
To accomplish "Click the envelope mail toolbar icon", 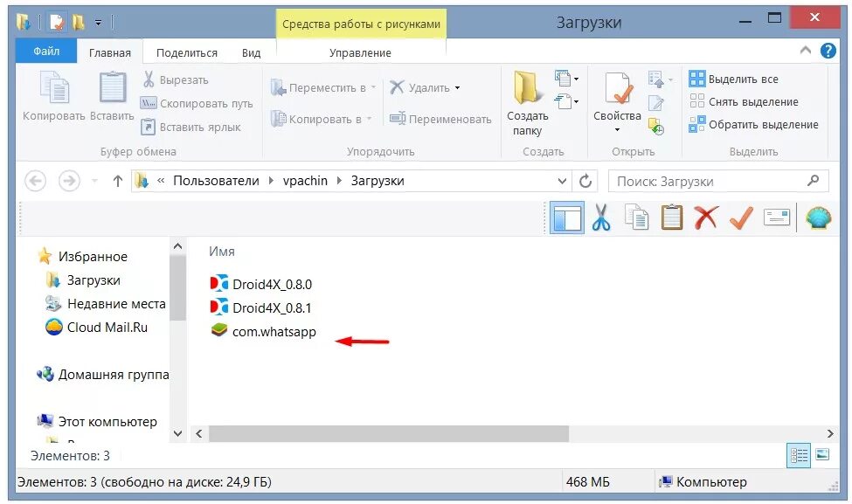I will tap(776, 217).
